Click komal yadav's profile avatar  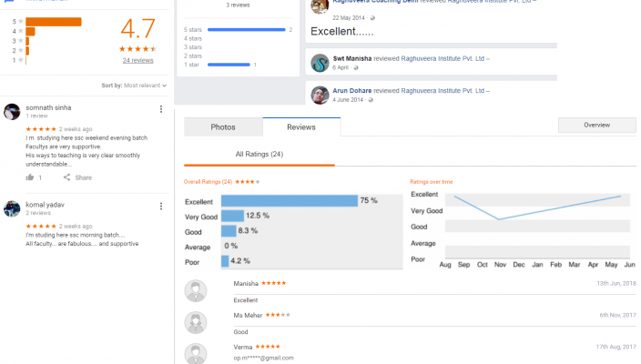(12, 208)
